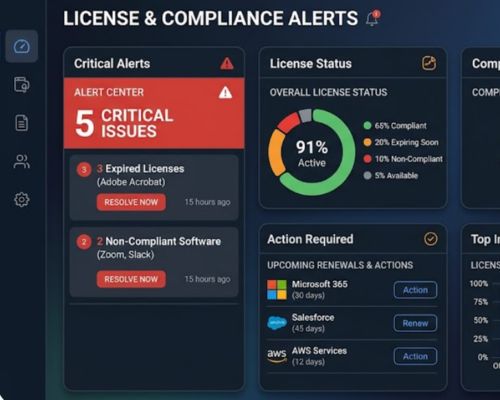Click the 91% Active donut chart center

(312, 153)
